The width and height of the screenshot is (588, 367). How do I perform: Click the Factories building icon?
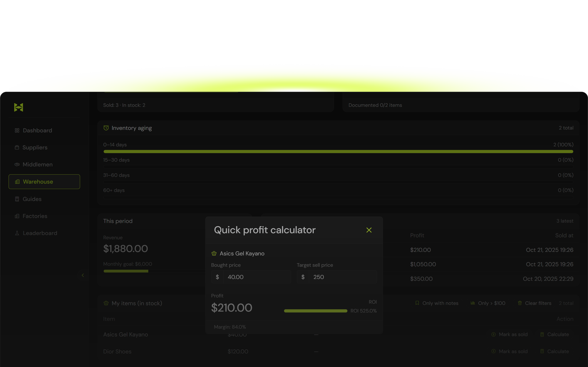[x=17, y=216]
